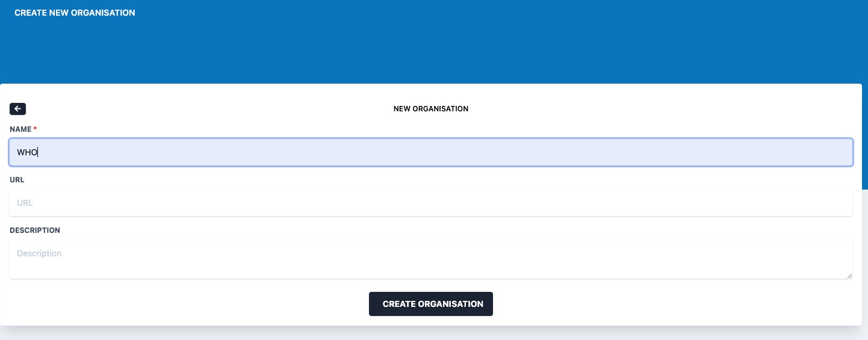Click the Description box resize handle
Image resolution: width=868 pixels, height=340 pixels.
click(x=849, y=276)
